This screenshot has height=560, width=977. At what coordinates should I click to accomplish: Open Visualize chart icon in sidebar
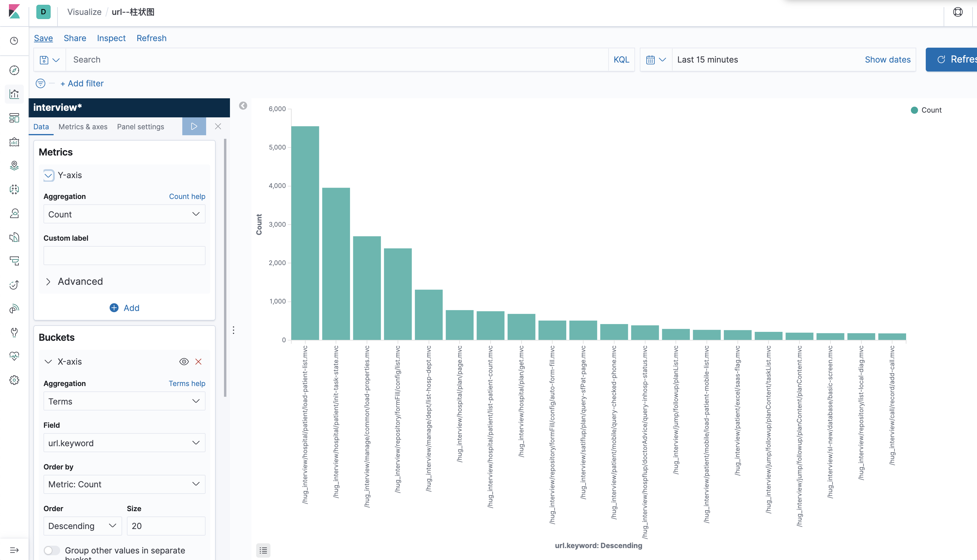pyautogui.click(x=14, y=94)
